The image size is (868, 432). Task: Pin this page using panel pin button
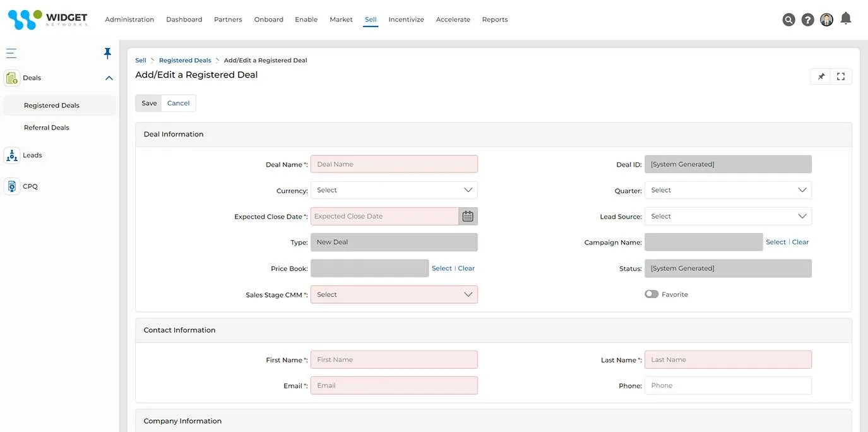click(821, 76)
